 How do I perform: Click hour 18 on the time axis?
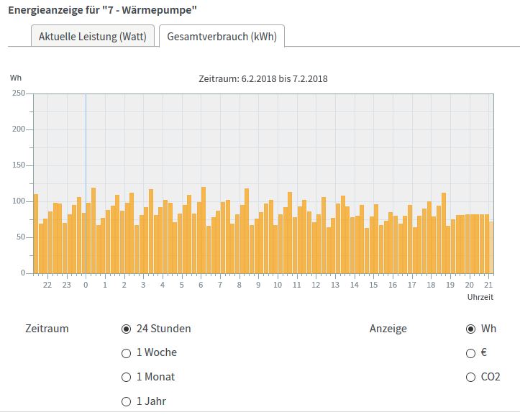[431, 285]
